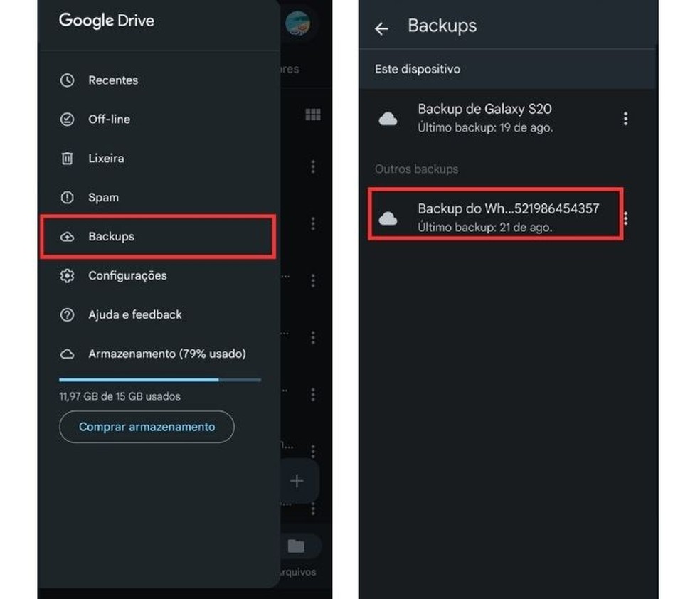
Task: Open Backups in the Drive menu
Action: point(159,237)
